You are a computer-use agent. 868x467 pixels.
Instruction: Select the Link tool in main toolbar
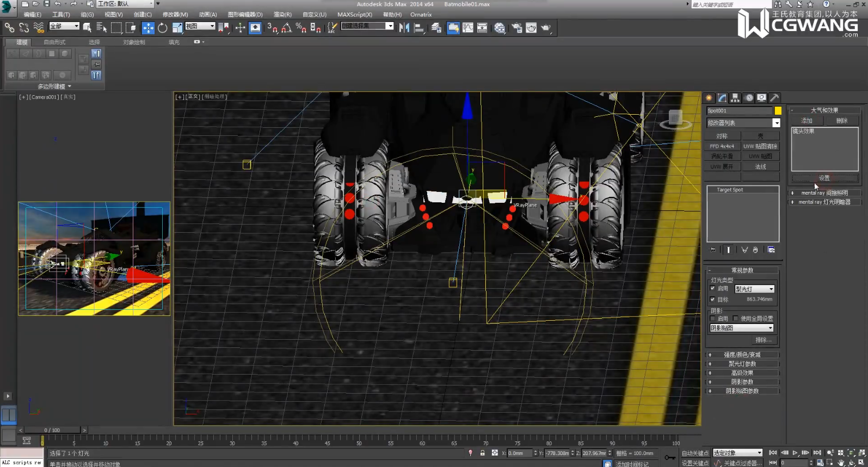(x=9, y=27)
